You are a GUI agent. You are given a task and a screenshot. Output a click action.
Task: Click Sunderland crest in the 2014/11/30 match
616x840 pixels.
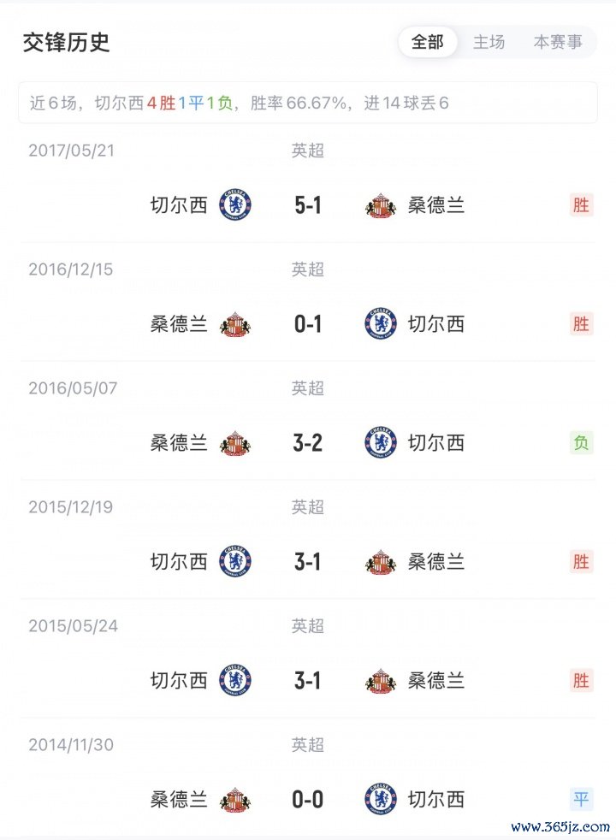click(235, 800)
